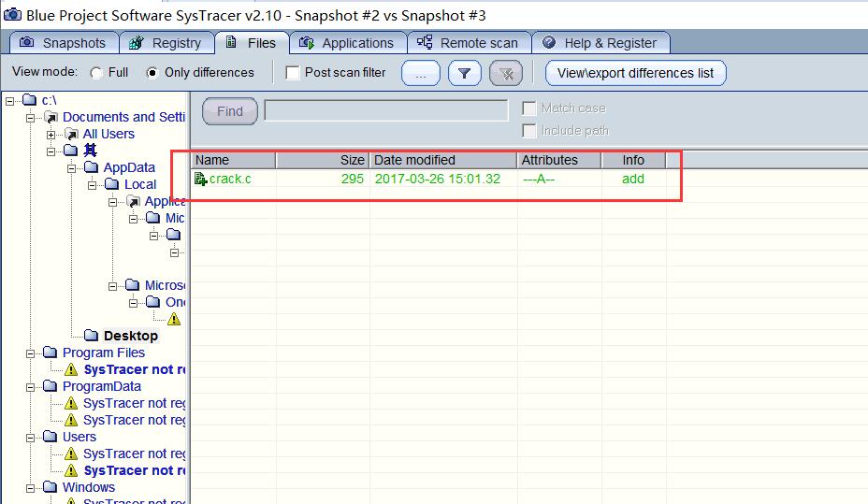The width and height of the screenshot is (868, 504).
Task: Click the Windows folder icon
Action: [50, 487]
